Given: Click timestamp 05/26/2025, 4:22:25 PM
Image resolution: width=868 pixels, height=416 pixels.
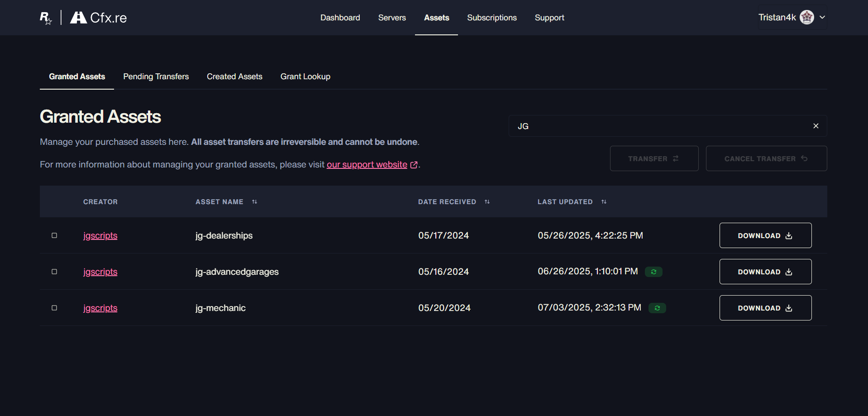Looking at the screenshot, I should (x=590, y=235).
